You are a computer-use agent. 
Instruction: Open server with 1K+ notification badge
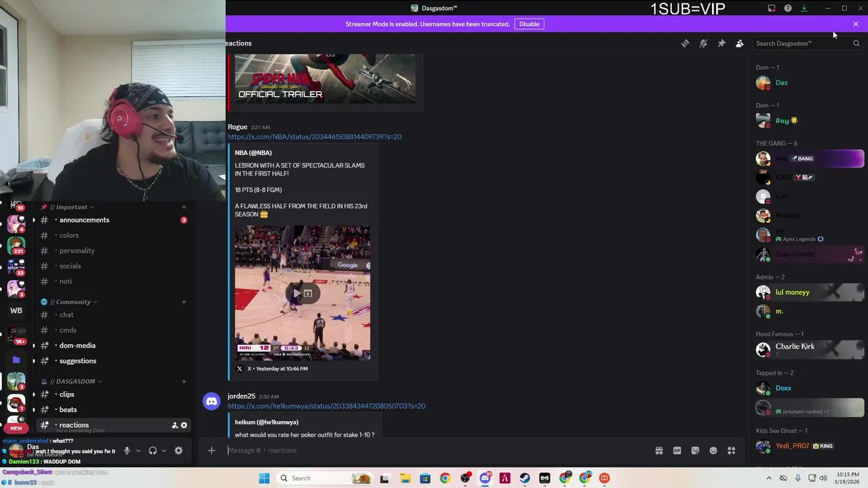coord(16,334)
